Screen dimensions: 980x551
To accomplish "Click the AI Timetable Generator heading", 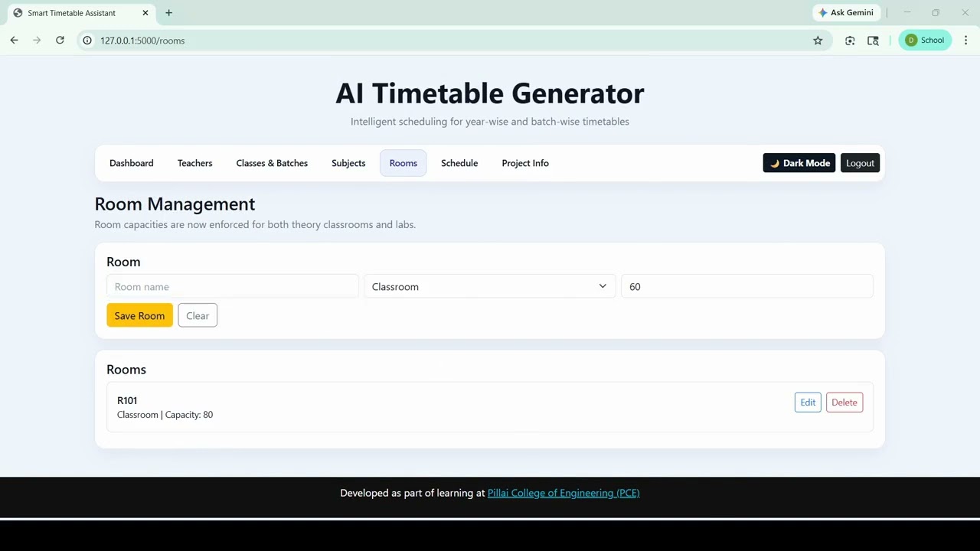I will click(x=490, y=93).
